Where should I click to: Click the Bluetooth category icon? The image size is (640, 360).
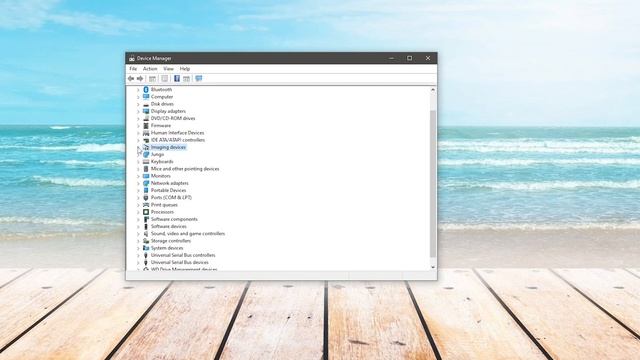coord(146,89)
